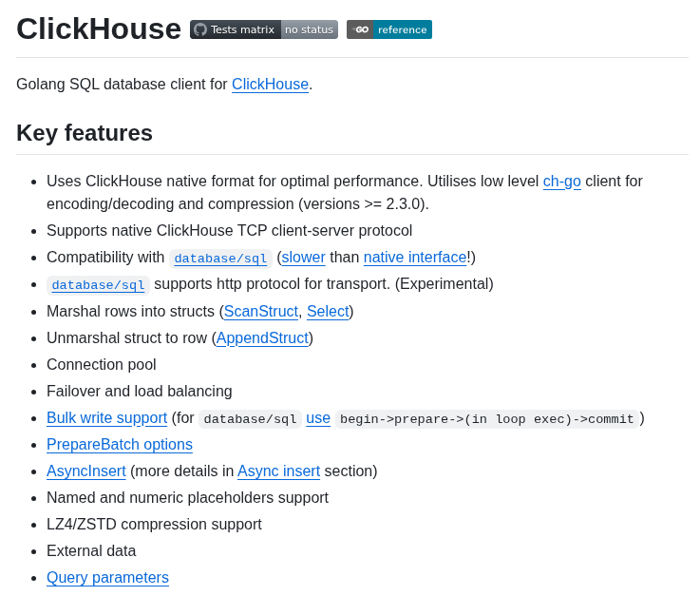Open the Bulk write support link
This screenshot has width=700, height=596.
click(107, 417)
